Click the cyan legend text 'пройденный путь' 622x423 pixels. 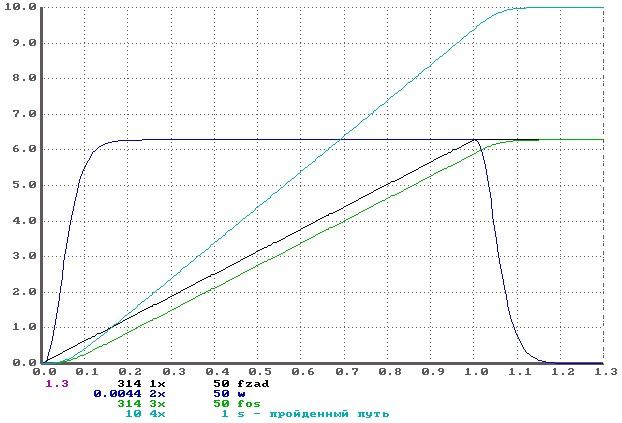329,414
